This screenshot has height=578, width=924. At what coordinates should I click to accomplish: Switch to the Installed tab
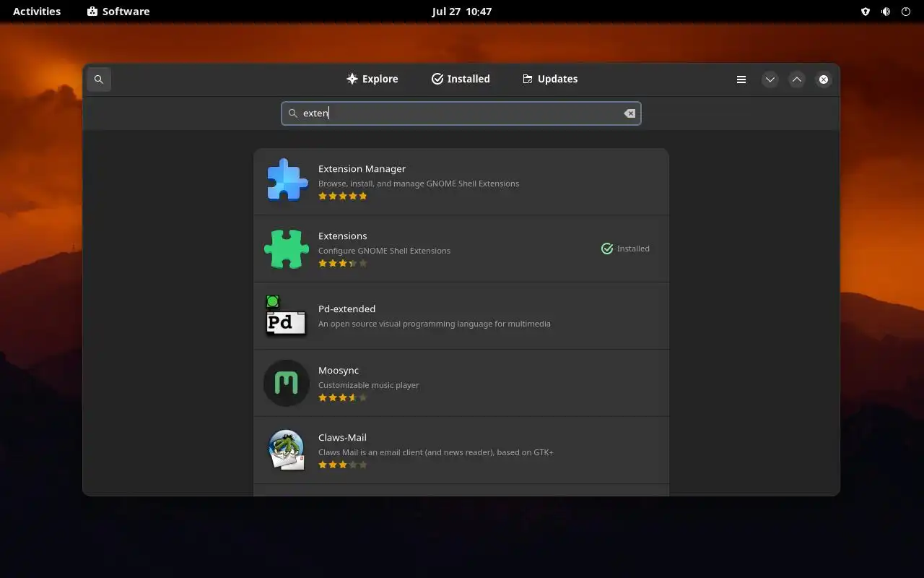pos(461,79)
